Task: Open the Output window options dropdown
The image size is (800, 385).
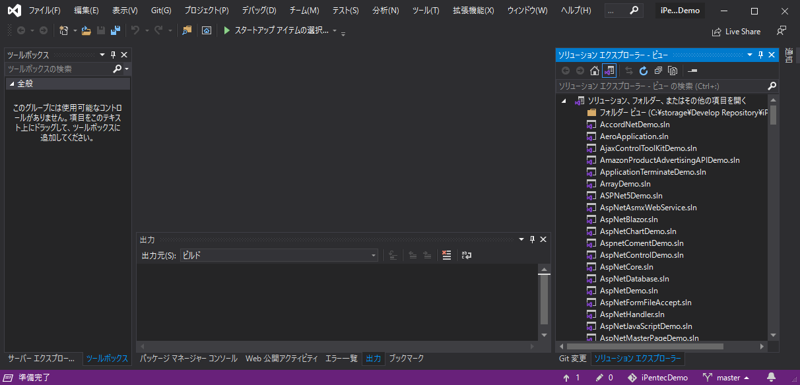Action: (521, 240)
